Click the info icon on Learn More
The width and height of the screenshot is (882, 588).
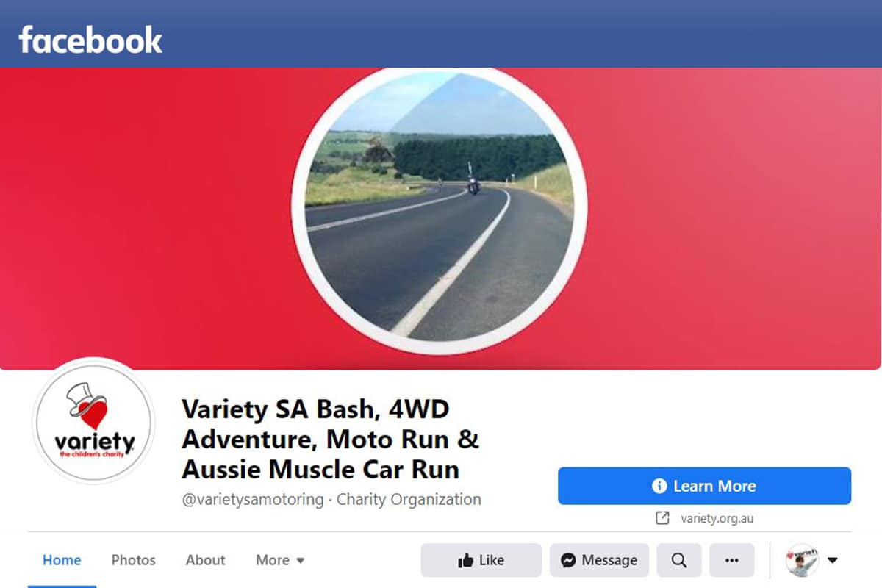click(659, 486)
